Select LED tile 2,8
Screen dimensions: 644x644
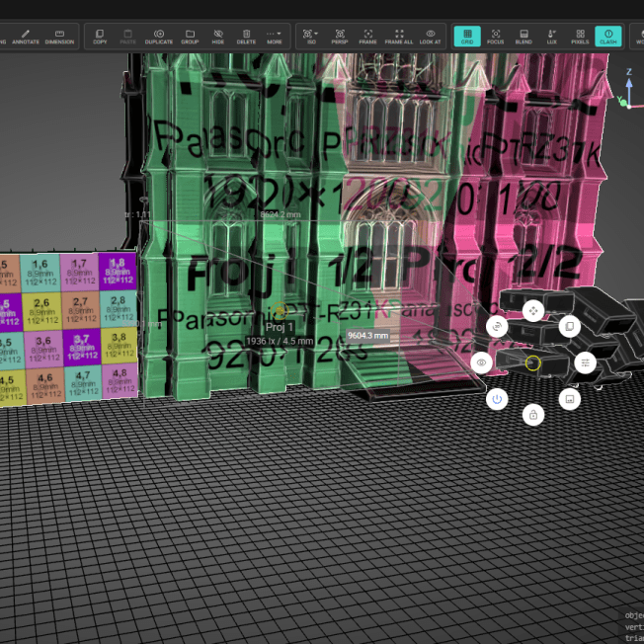point(119,308)
